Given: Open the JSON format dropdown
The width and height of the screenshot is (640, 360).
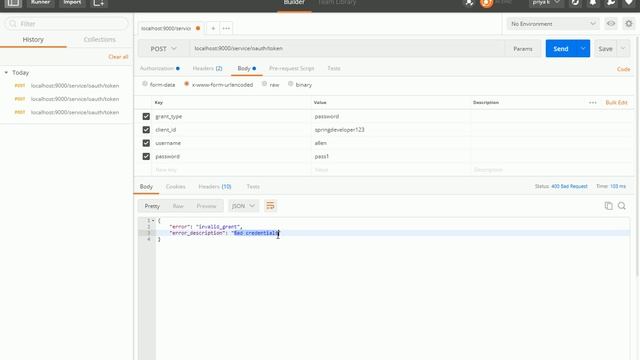Looking at the screenshot, I should tap(243, 206).
